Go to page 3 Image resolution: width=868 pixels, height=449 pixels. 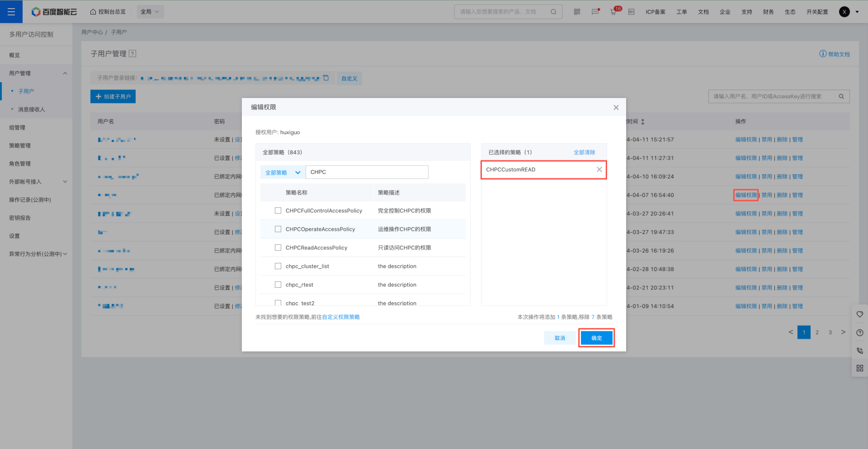click(x=830, y=332)
